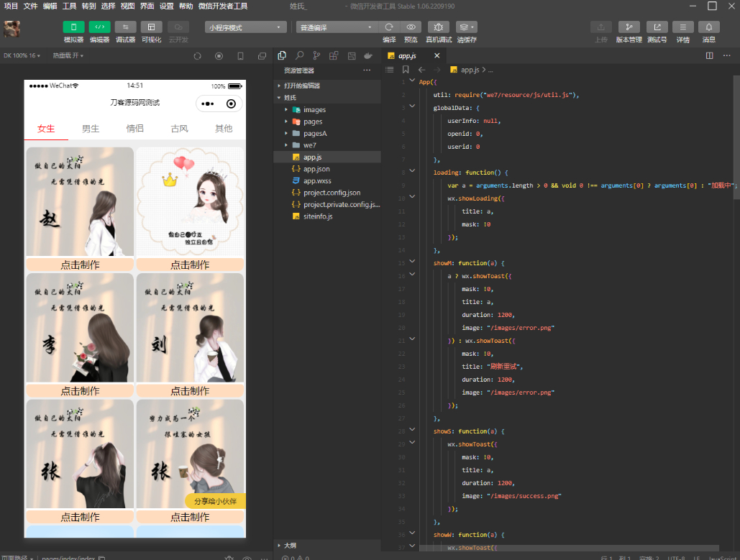This screenshot has width=740, height=560.
Task: Click 点击制作 under the 李 image
Action: (80, 390)
